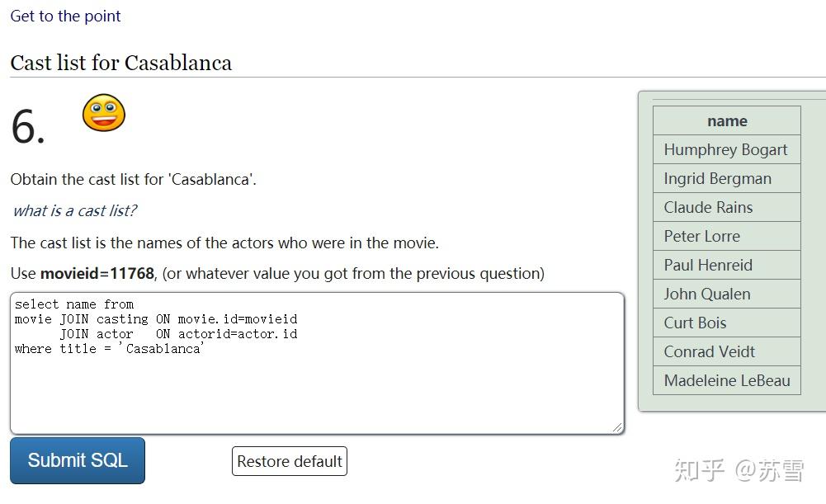826x504 pixels.
Task: Click the smiley face emoticon icon
Action: (104, 113)
